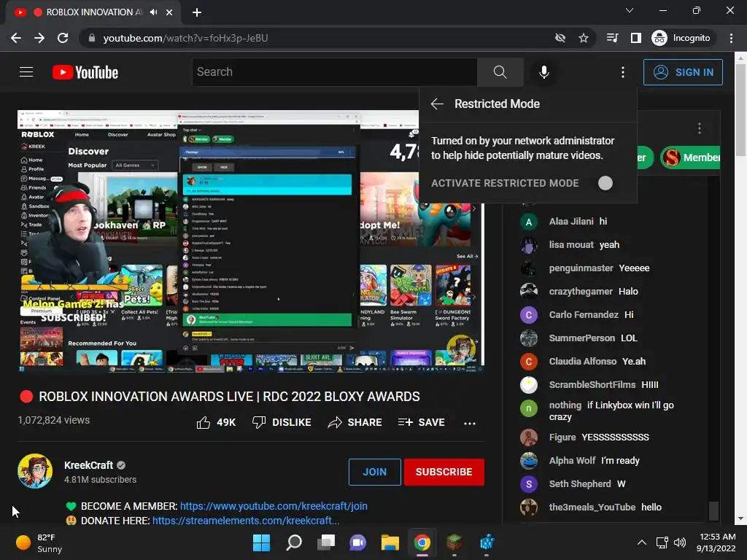The image size is (747, 560).
Task: Go forward in browser history
Action: pyautogui.click(x=39, y=38)
